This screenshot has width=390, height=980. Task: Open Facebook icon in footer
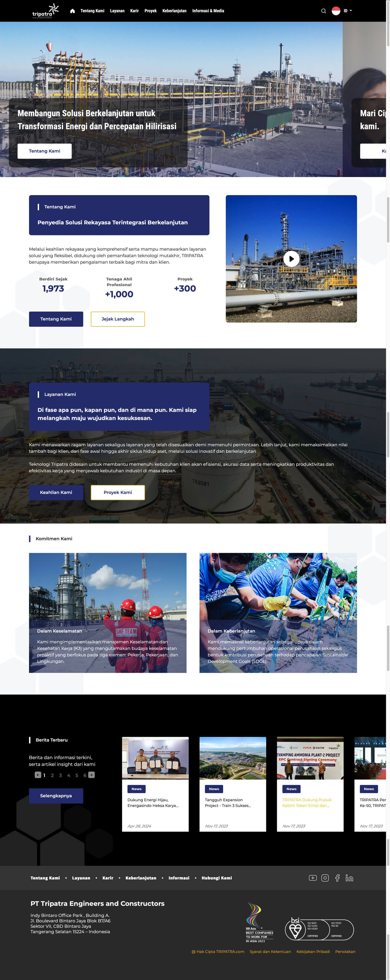pos(337,878)
